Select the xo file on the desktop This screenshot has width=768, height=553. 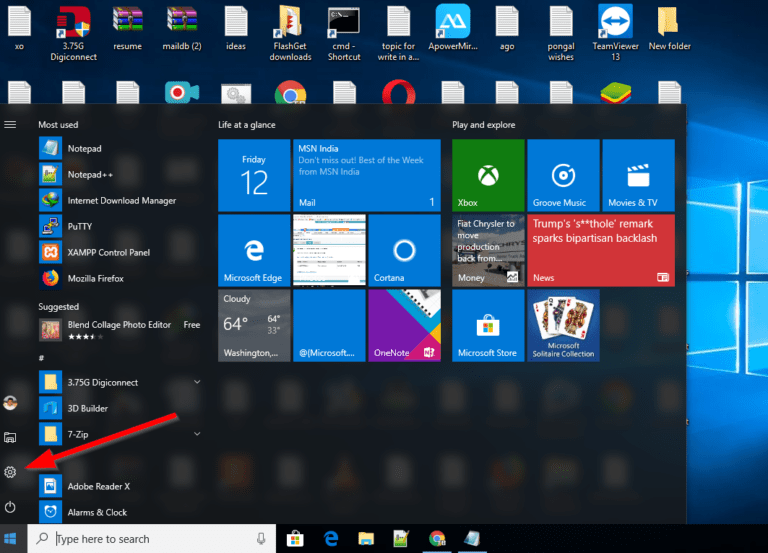[19, 28]
